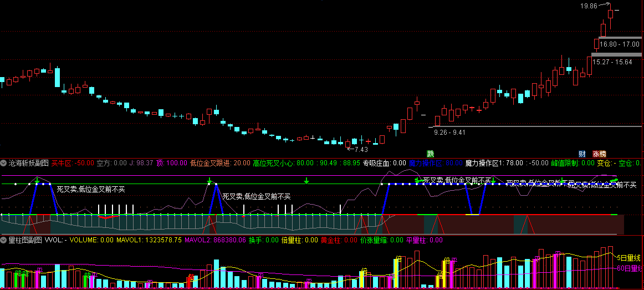
Task: Select the 空方: 0.00 indicator value
Action: click(x=112, y=163)
